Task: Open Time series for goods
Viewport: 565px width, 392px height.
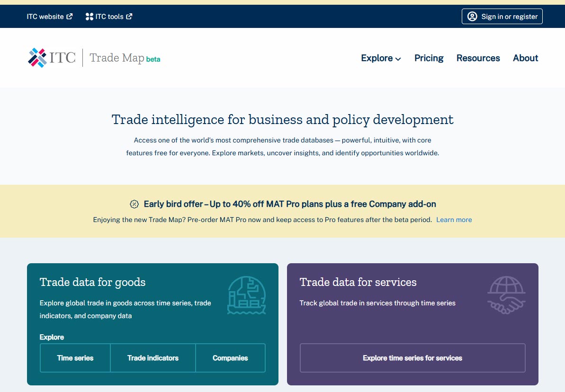Action: pos(75,358)
